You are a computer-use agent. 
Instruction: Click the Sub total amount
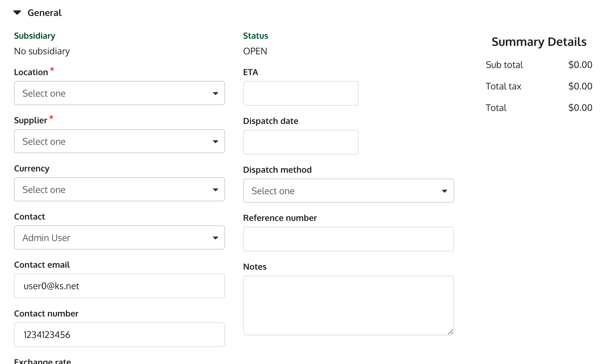580,65
